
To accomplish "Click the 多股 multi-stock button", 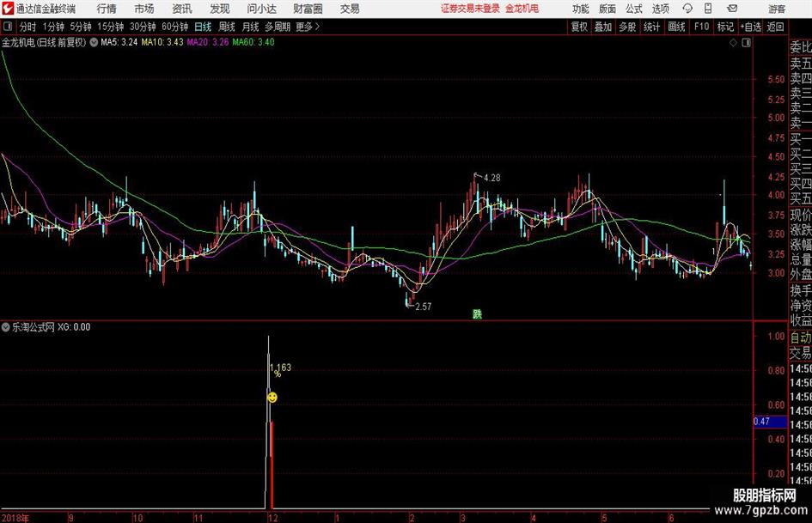I will [x=627, y=27].
